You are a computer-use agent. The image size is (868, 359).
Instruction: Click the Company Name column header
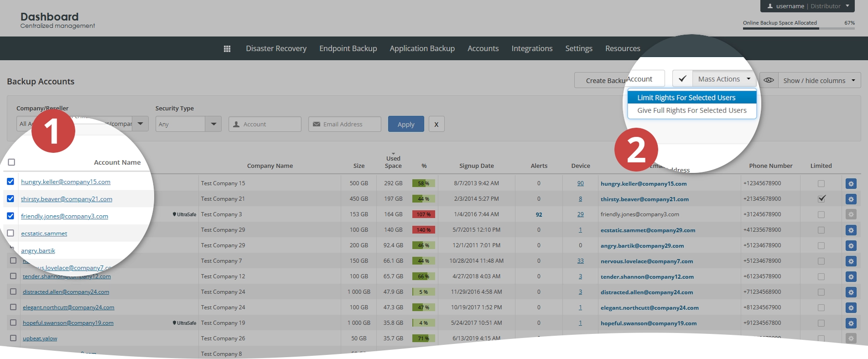tap(270, 166)
